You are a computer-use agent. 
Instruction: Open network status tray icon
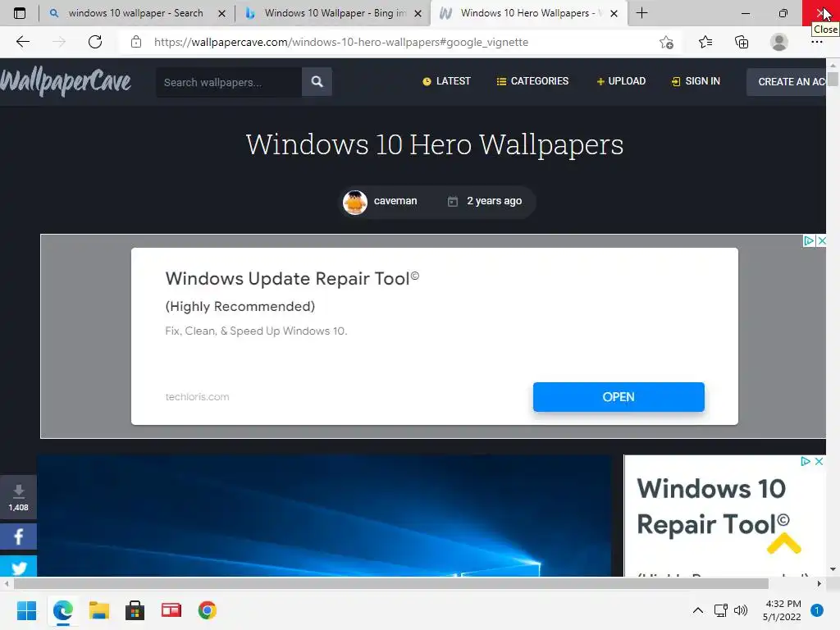click(721, 610)
